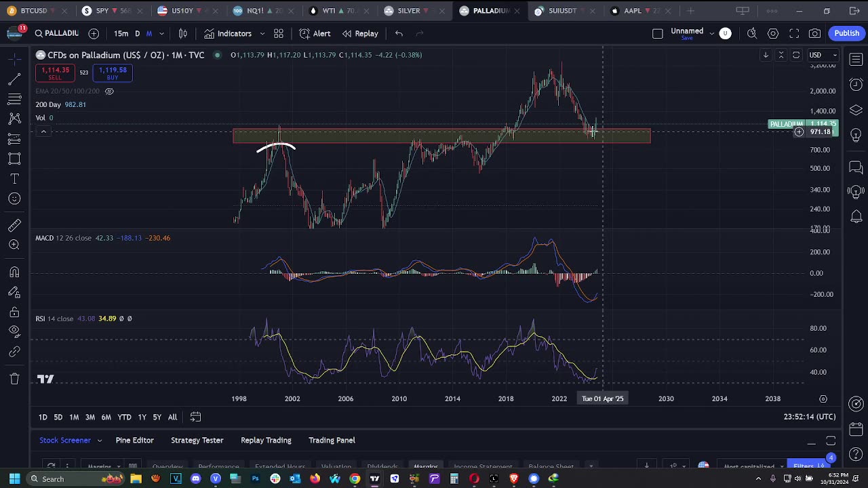Toggle magnet mode for drawings
Screen dimensions: 868x488
tap(14, 272)
